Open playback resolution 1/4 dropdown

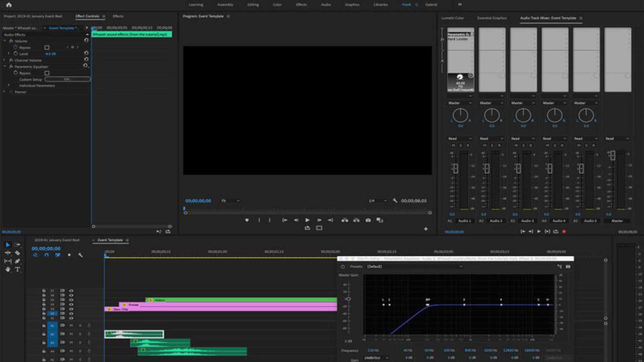[377, 201]
